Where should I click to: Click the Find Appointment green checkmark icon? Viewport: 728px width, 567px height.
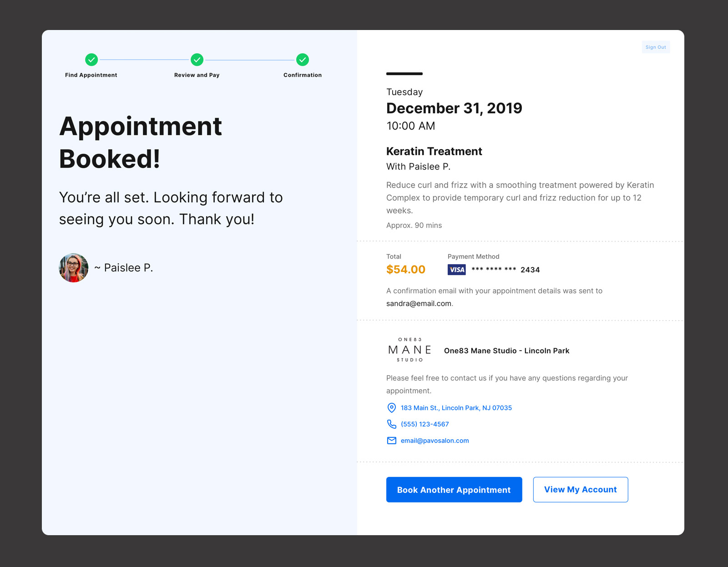point(91,60)
